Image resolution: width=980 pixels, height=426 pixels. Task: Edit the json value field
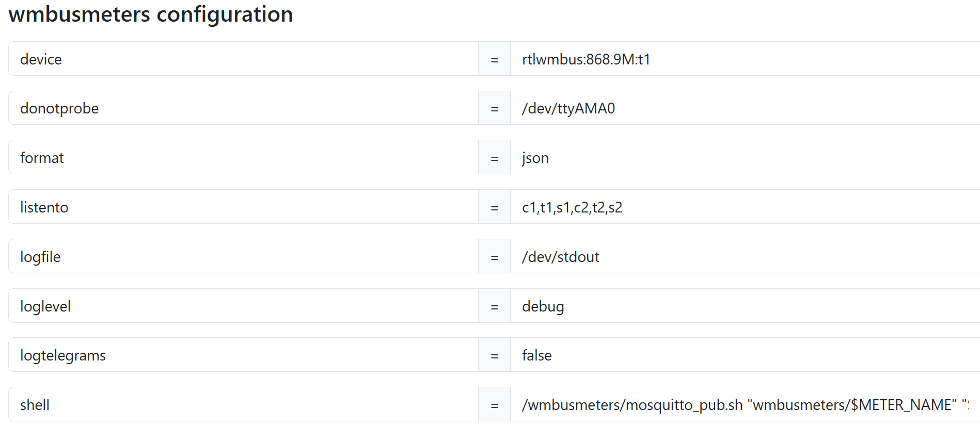click(x=745, y=157)
